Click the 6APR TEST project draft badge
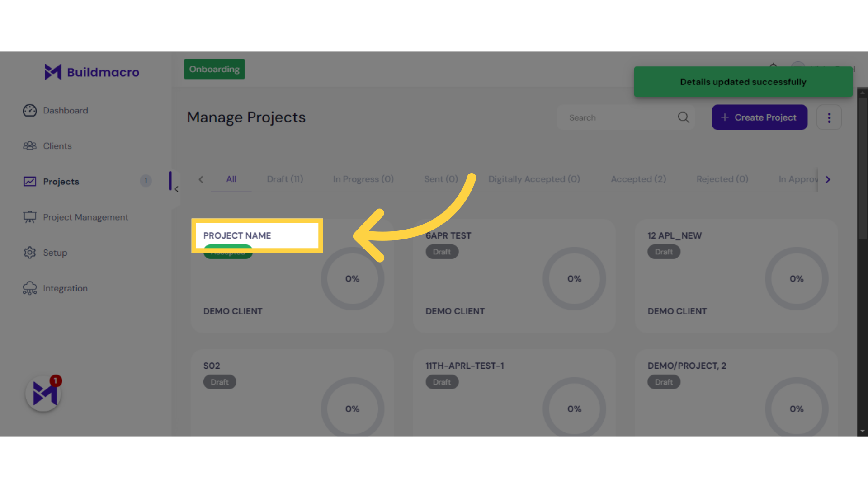The width and height of the screenshot is (868, 488). [x=441, y=251]
